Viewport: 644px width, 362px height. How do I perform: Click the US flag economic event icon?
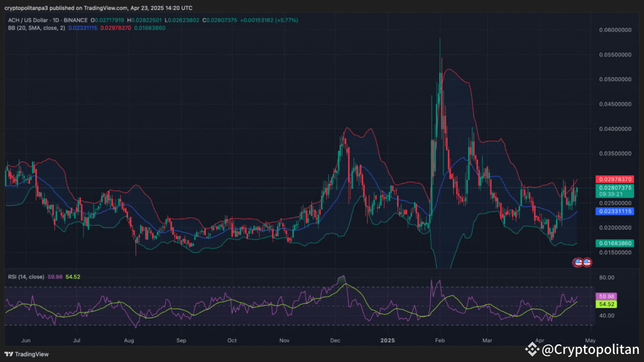pos(578,262)
